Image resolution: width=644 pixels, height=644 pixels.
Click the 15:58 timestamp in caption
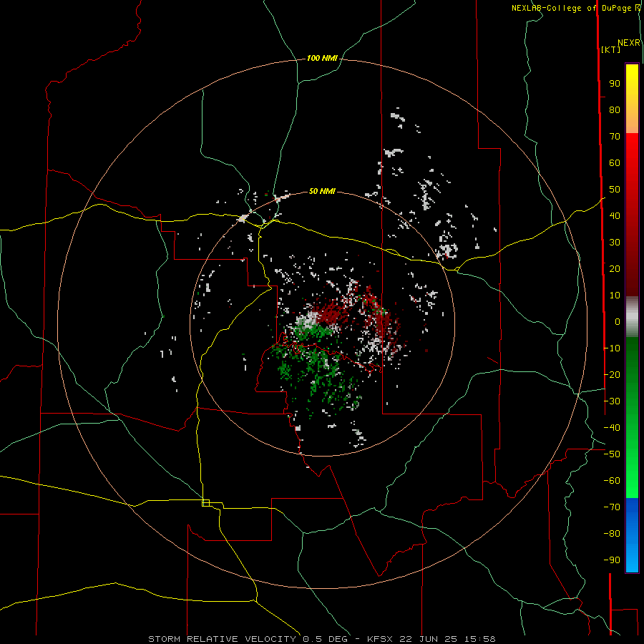point(480,639)
